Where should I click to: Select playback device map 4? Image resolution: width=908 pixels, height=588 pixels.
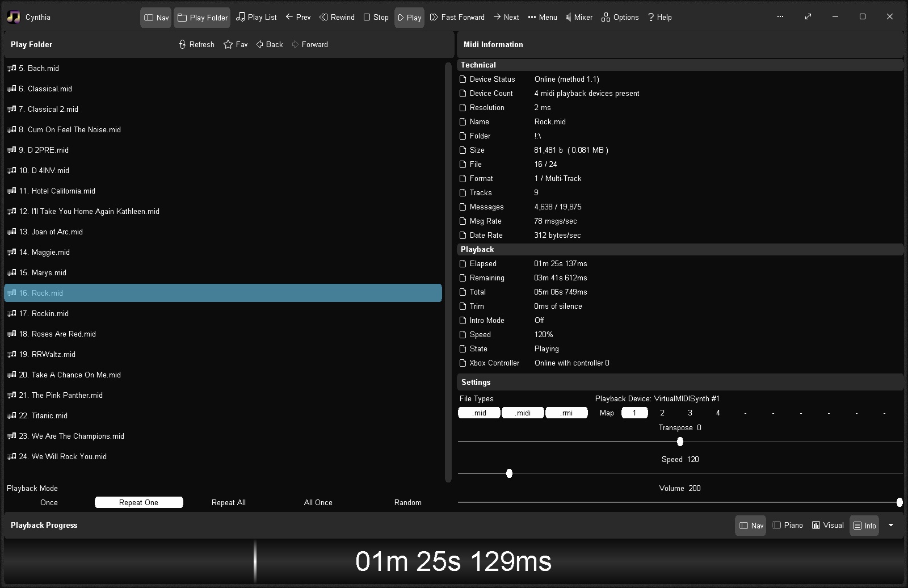point(718,413)
